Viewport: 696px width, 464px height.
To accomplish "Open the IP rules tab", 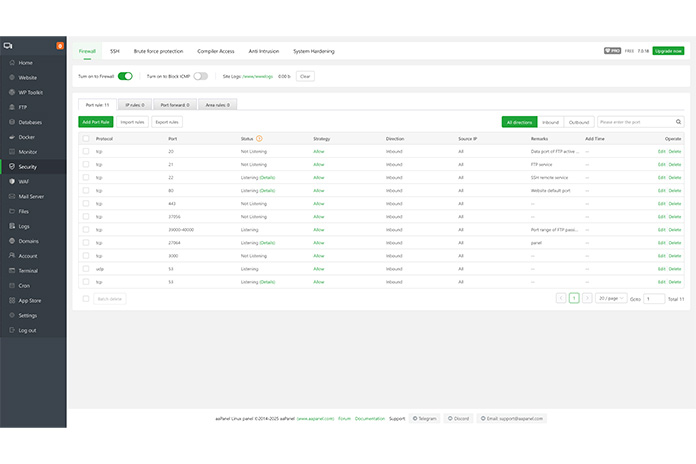I will point(134,104).
